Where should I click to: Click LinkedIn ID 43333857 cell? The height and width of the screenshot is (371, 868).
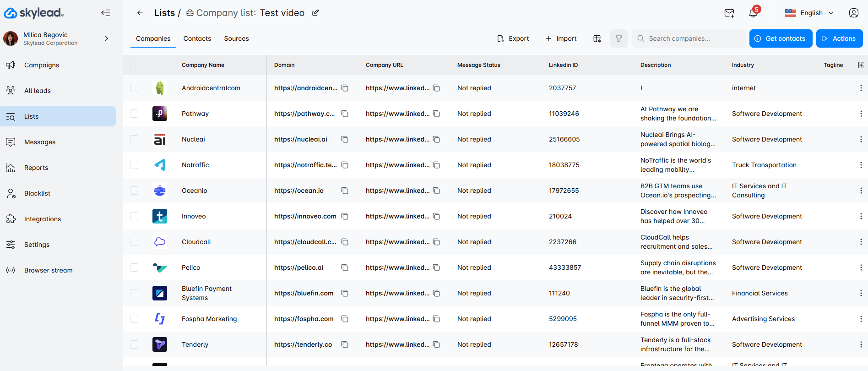pyautogui.click(x=565, y=267)
